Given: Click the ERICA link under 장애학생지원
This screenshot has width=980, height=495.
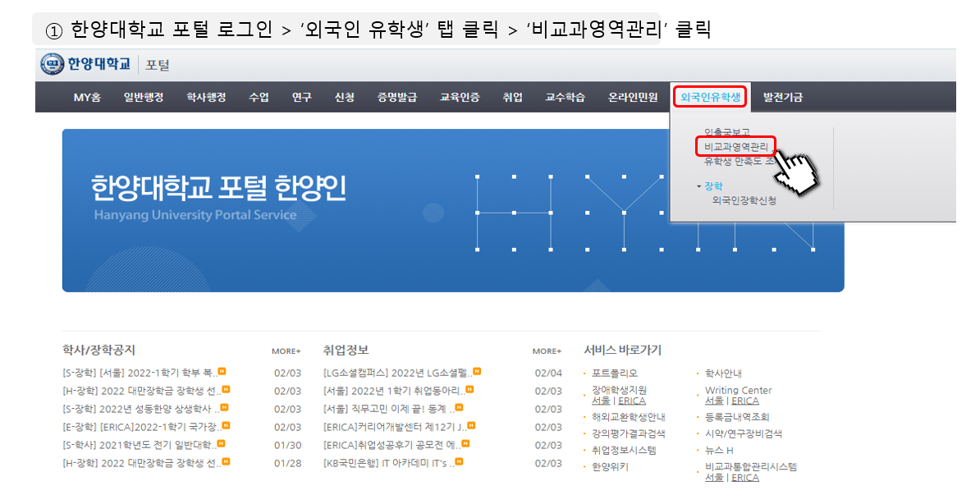Looking at the screenshot, I should click(631, 401).
